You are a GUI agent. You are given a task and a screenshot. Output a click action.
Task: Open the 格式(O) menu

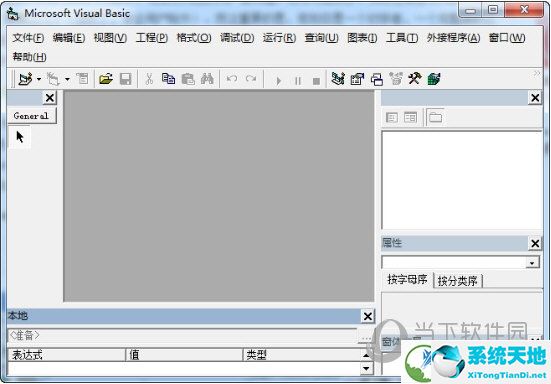[x=194, y=38]
